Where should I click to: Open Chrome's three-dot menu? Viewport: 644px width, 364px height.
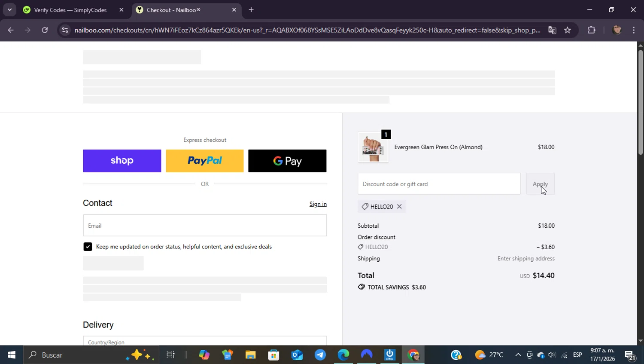634,30
